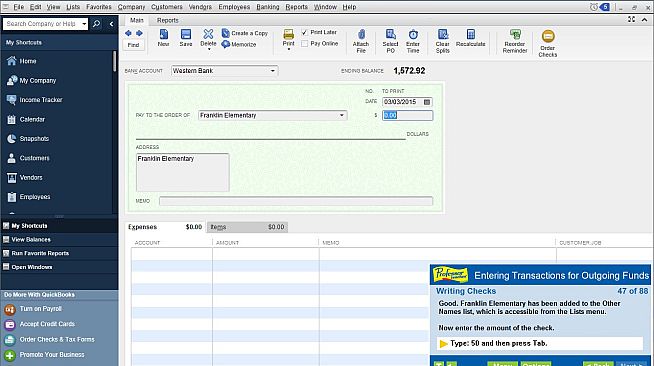Open the Vendors menu

pos(200,7)
